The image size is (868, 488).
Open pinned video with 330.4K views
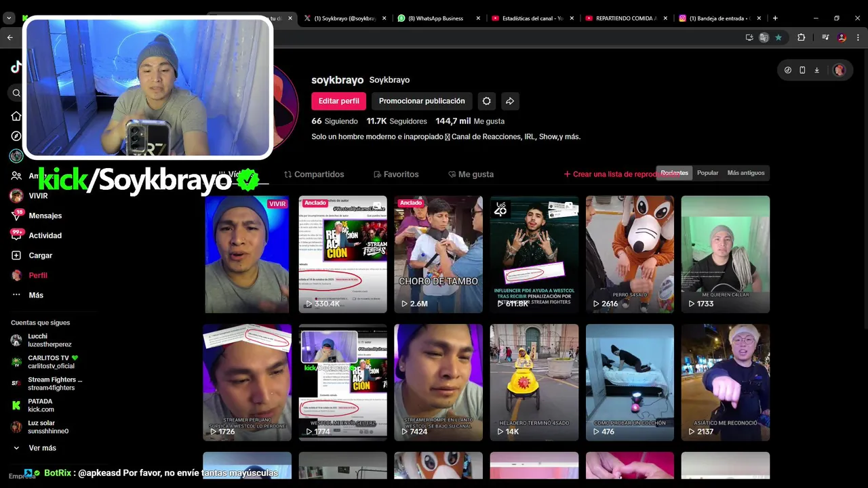coord(342,254)
